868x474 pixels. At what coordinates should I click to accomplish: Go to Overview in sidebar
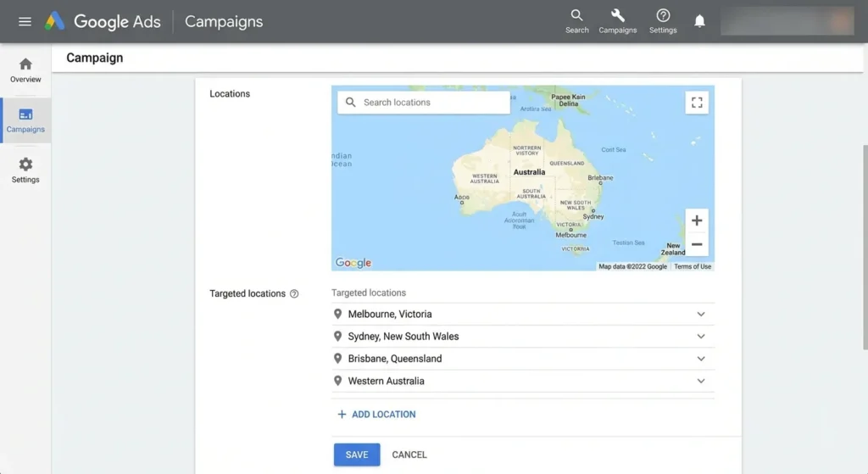coord(25,70)
